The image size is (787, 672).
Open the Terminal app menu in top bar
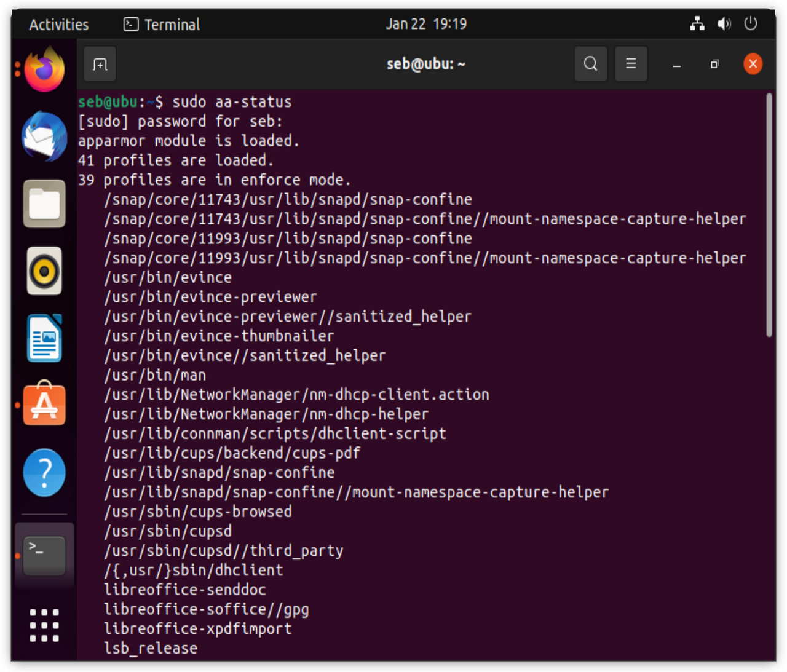pos(162,25)
